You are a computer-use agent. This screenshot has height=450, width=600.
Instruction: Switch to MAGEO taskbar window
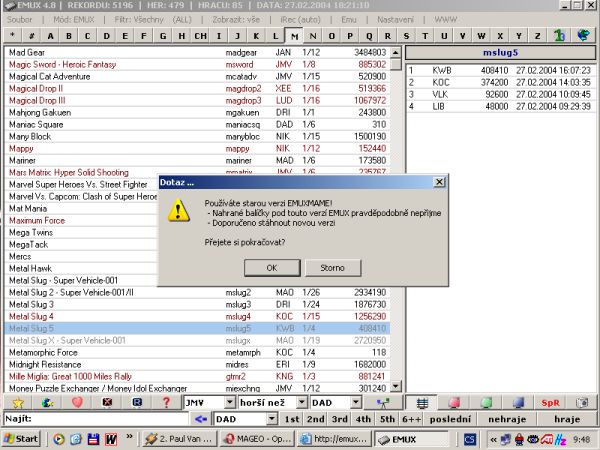pos(258,439)
